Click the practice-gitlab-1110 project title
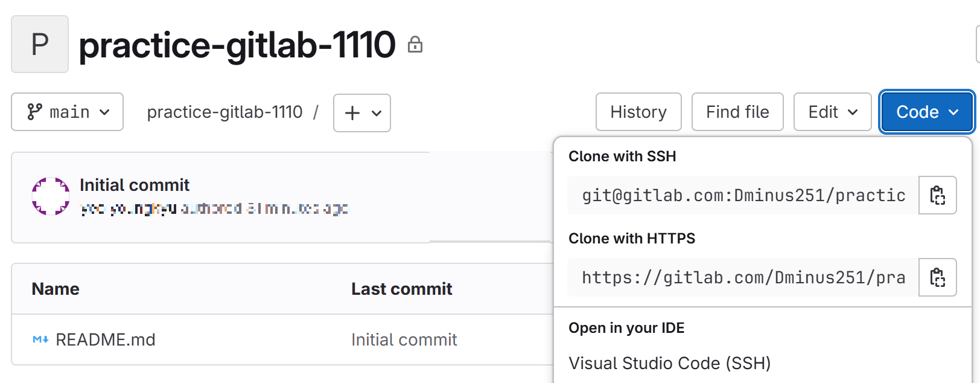This screenshot has height=383, width=980. tap(237, 45)
